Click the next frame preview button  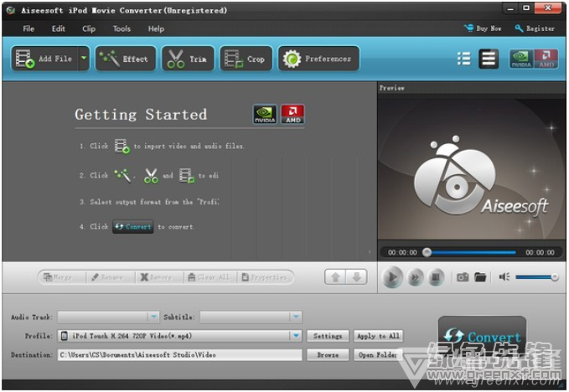(x=415, y=278)
